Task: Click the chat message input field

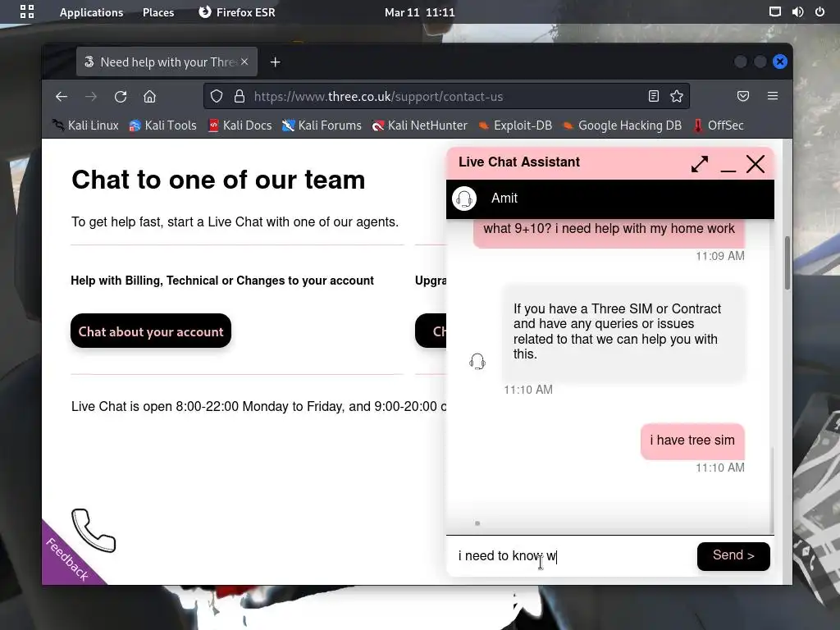Action: point(571,556)
